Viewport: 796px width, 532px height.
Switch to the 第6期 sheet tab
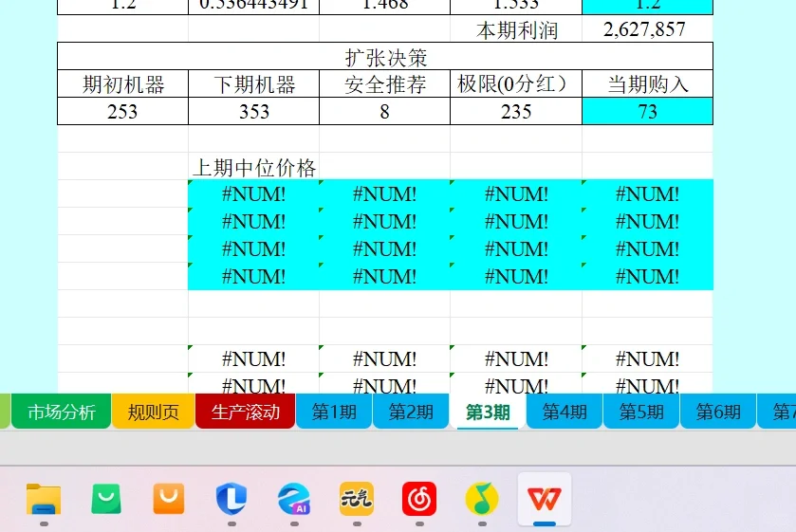coord(718,412)
